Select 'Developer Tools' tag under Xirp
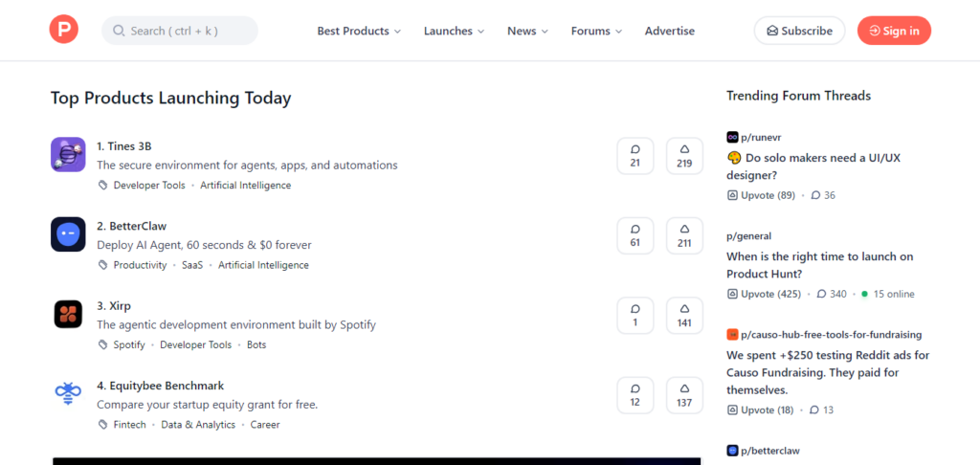The width and height of the screenshot is (980, 465). click(195, 345)
